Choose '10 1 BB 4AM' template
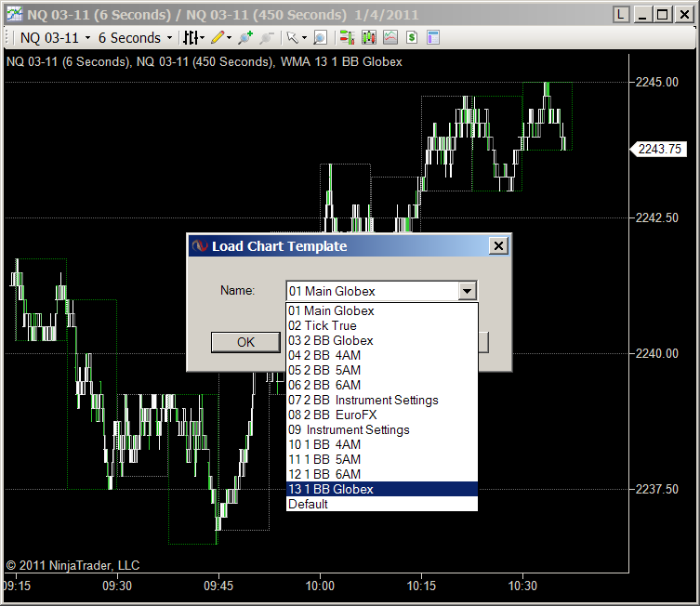The image size is (700, 606). tap(382, 444)
